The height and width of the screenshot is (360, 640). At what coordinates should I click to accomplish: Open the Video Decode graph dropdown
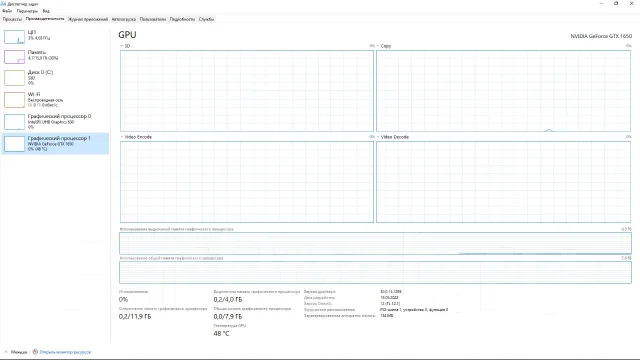click(393, 137)
